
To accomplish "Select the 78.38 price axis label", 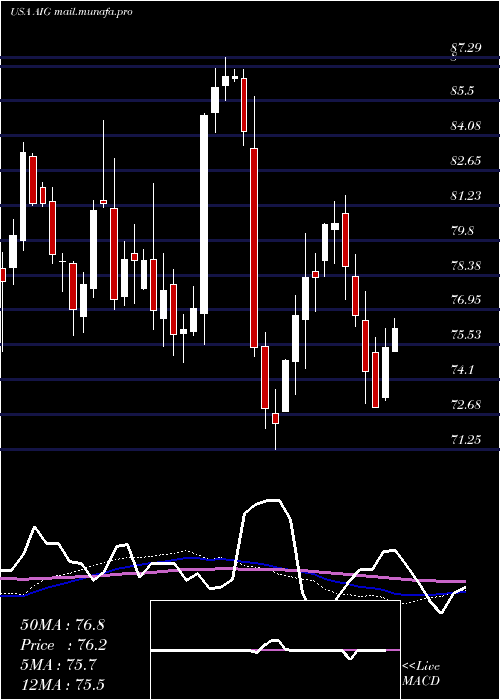I will tap(467, 266).
